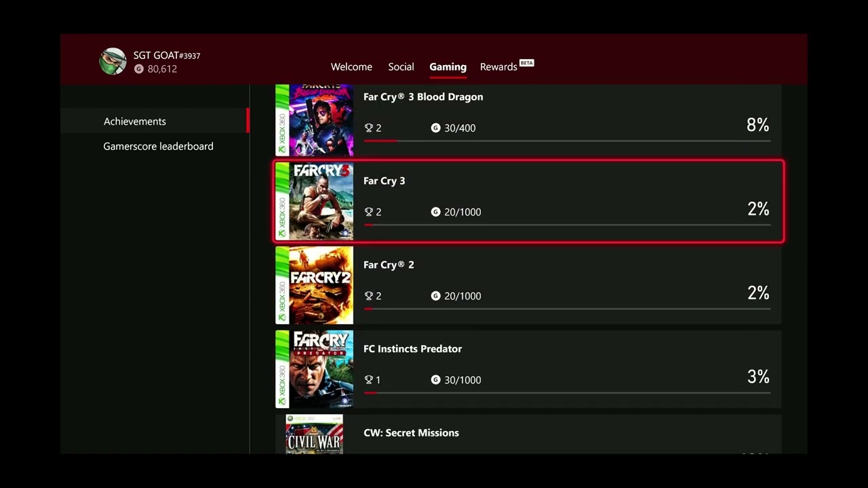Select the FC Instincts Predator title
The width and height of the screenshot is (868, 488).
click(412, 349)
